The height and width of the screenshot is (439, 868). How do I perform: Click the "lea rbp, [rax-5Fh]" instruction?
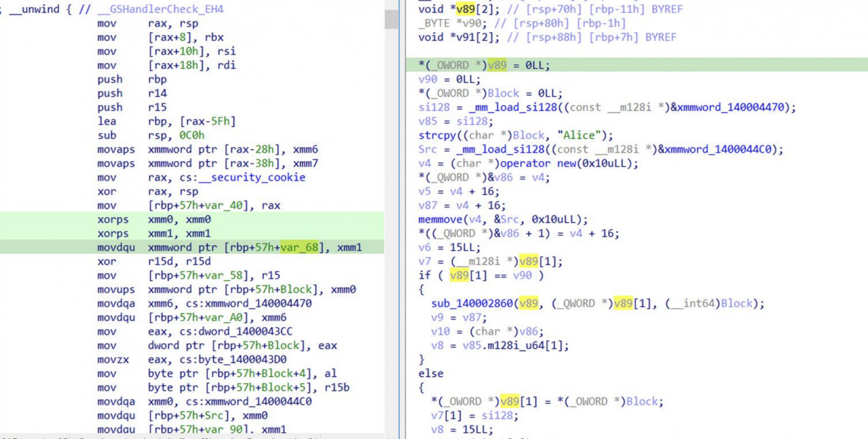pos(166,121)
